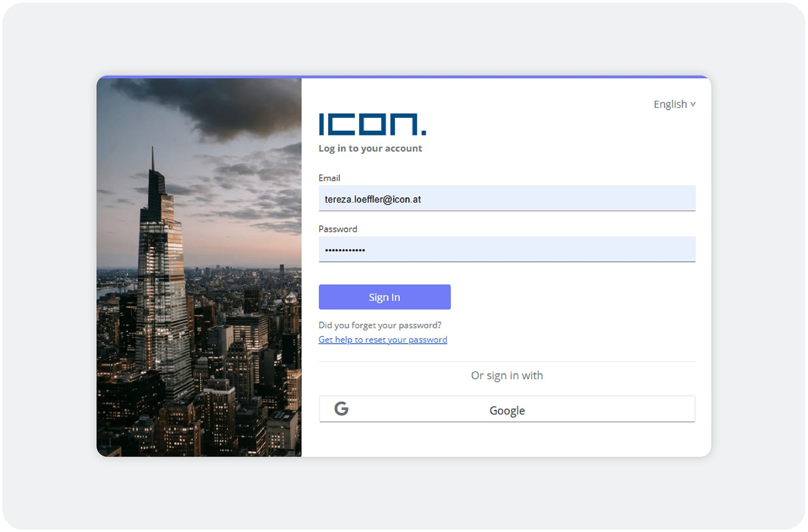The width and height of the screenshot is (808, 532).
Task: Click the Sign In button
Action: click(384, 297)
